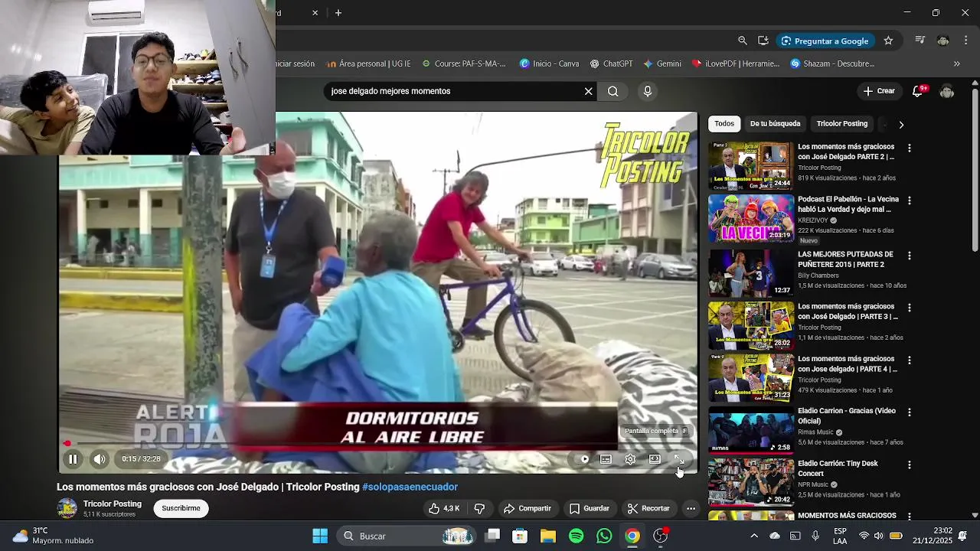This screenshot has width=980, height=551.
Task: Open Windows Start menu
Action: tap(320, 536)
